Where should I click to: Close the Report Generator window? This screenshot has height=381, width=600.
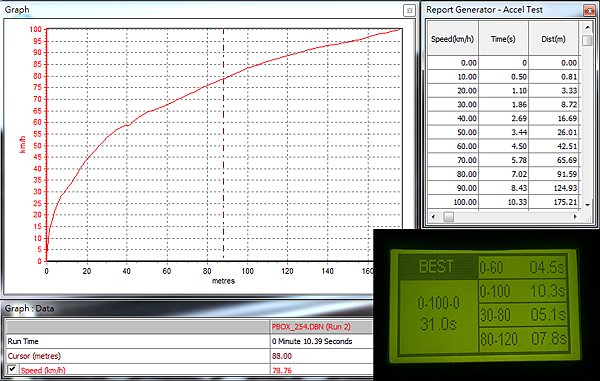(x=589, y=10)
